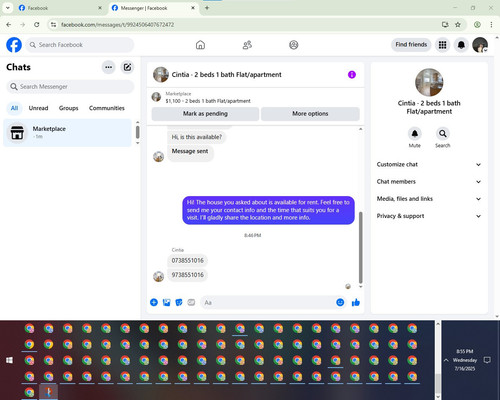Click the chat list scrollbar

click(138, 132)
